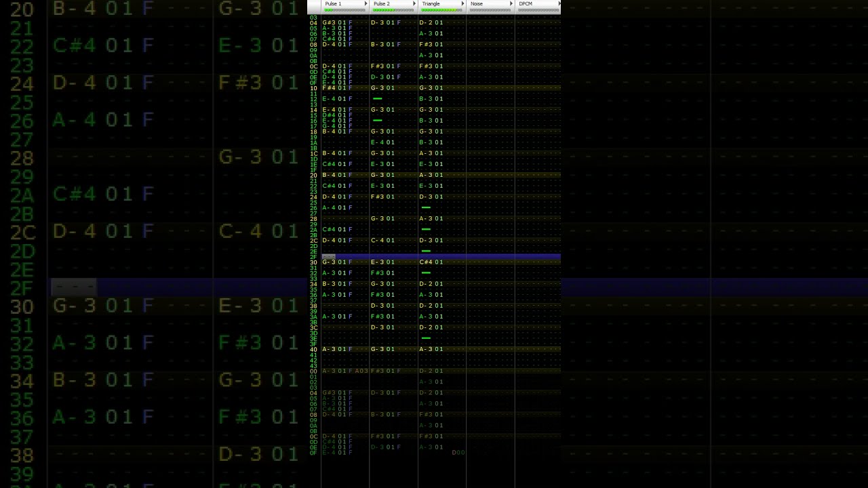Screen dimensions: 868x488
Task: Click the gray cursor cell in row 2F
Action: pos(329,257)
